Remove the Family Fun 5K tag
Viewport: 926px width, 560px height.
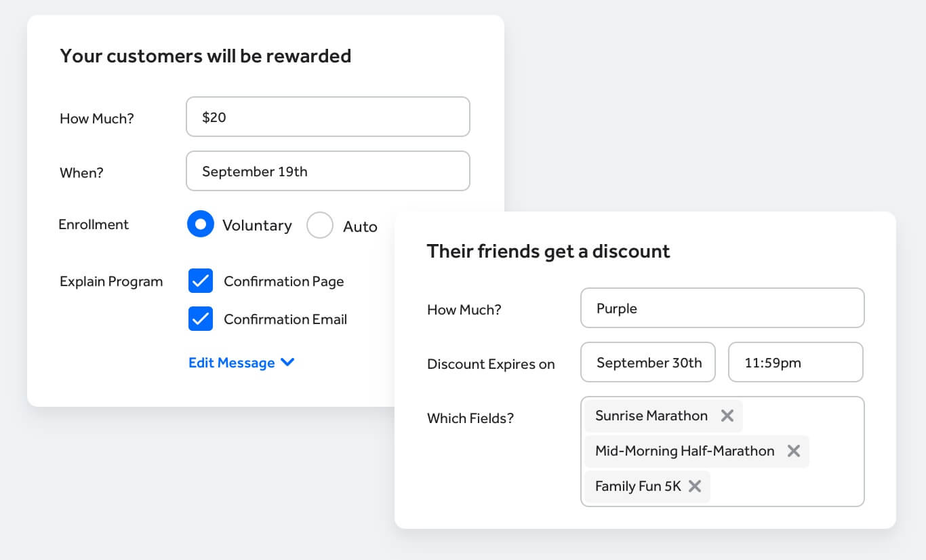coord(694,486)
